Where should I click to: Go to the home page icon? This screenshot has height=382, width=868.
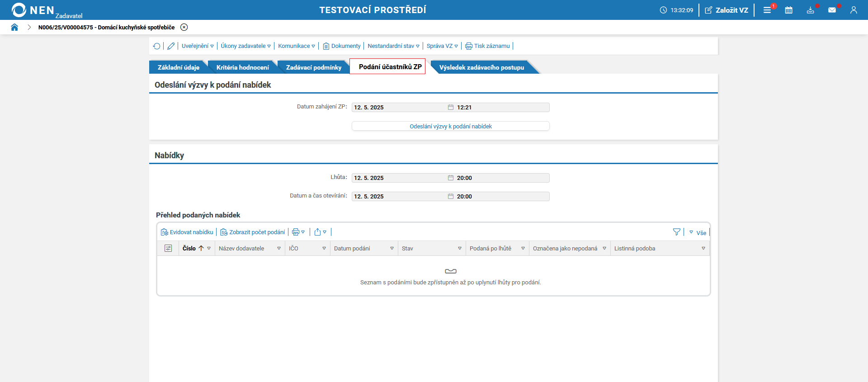click(14, 27)
